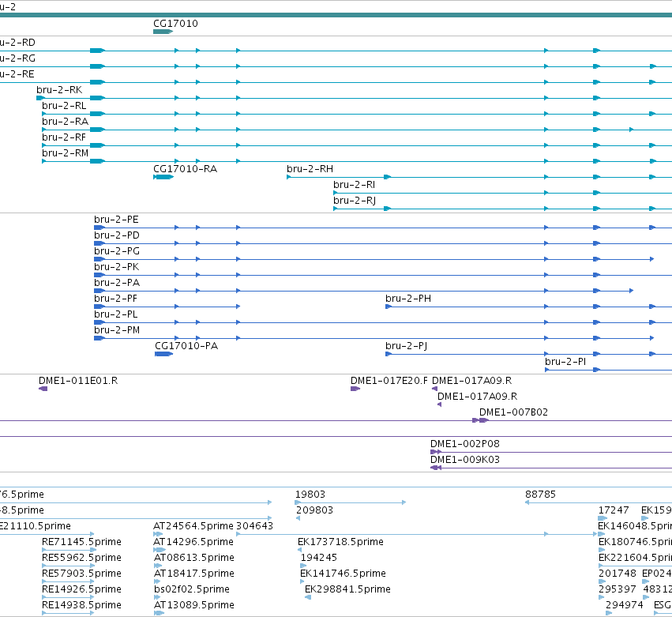The height and width of the screenshot is (617, 672).
Task: Click the AT08613.5prime EST label
Action: [x=194, y=558]
